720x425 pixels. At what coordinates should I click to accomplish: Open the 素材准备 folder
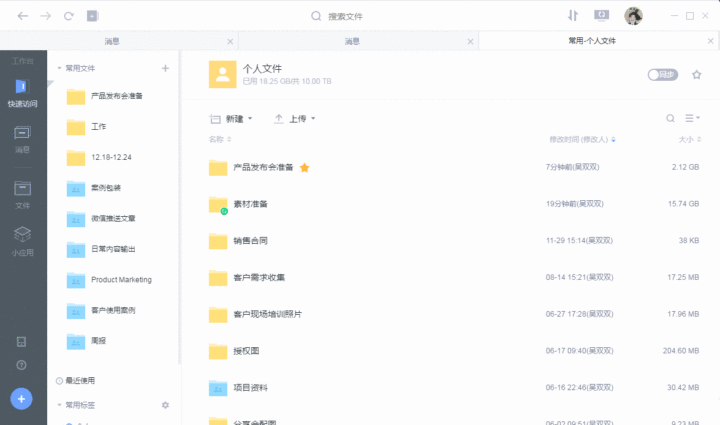tap(250, 204)
